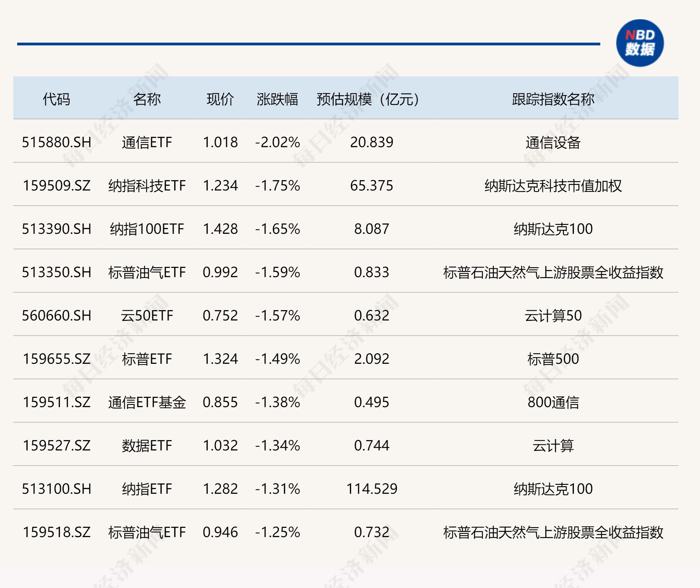This screenshot has height=588, width=700.
Task: Click the scale value 114.529
Action: [372, 489]
